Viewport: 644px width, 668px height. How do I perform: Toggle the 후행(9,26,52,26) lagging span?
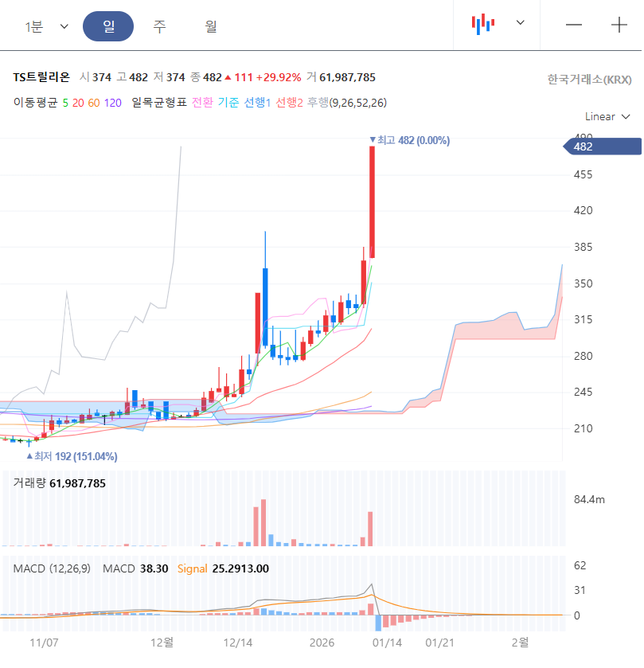tap(347, 103)
